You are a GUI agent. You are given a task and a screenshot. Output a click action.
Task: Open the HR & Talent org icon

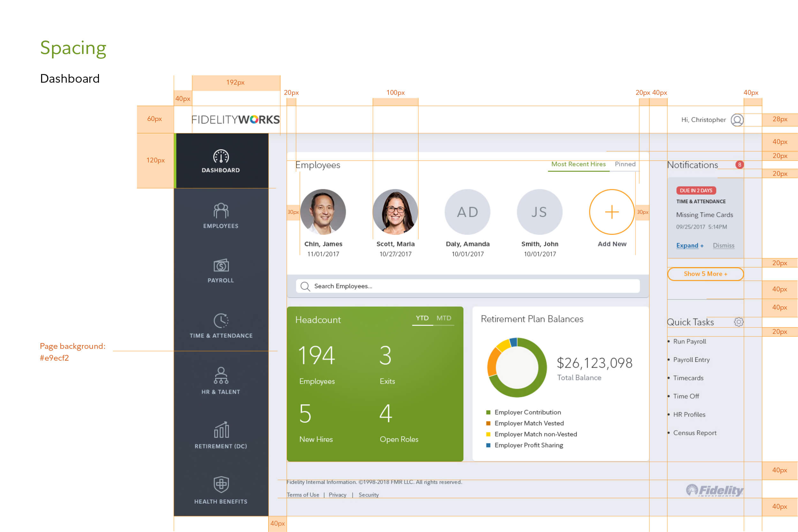coord(221,376)
